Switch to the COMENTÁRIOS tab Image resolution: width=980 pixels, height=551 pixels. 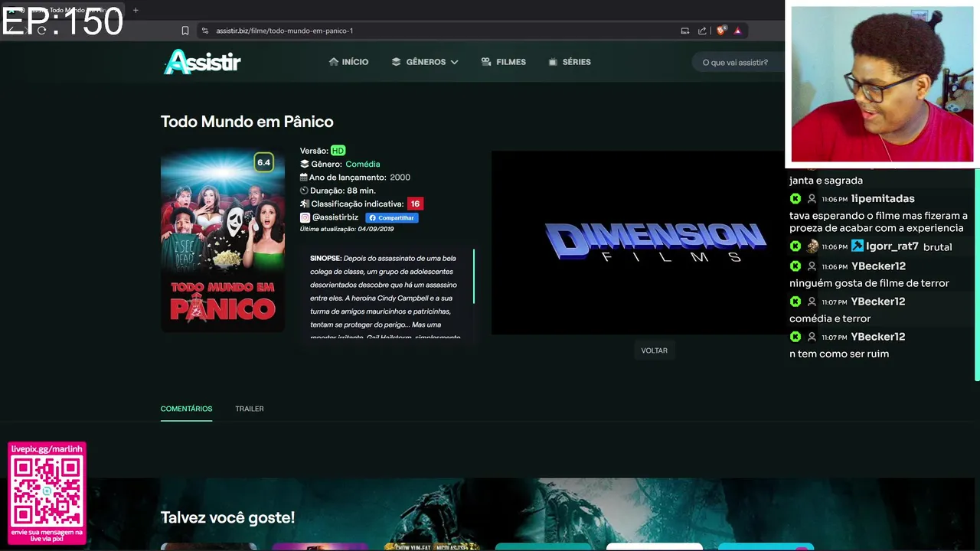coord(186,409)
